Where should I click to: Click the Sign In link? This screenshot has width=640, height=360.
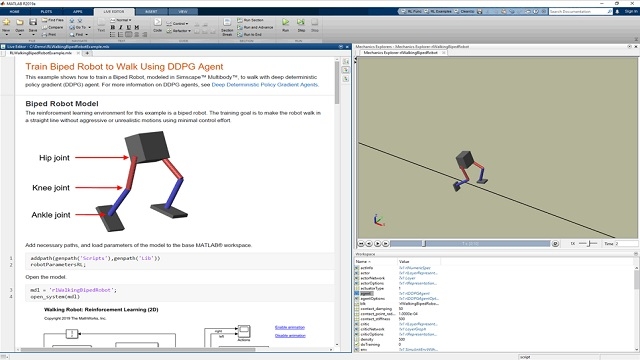coord(631,11)
